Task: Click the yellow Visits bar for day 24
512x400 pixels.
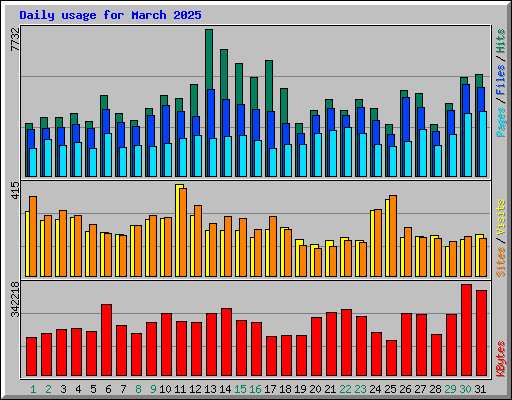Action: point(372,243)
